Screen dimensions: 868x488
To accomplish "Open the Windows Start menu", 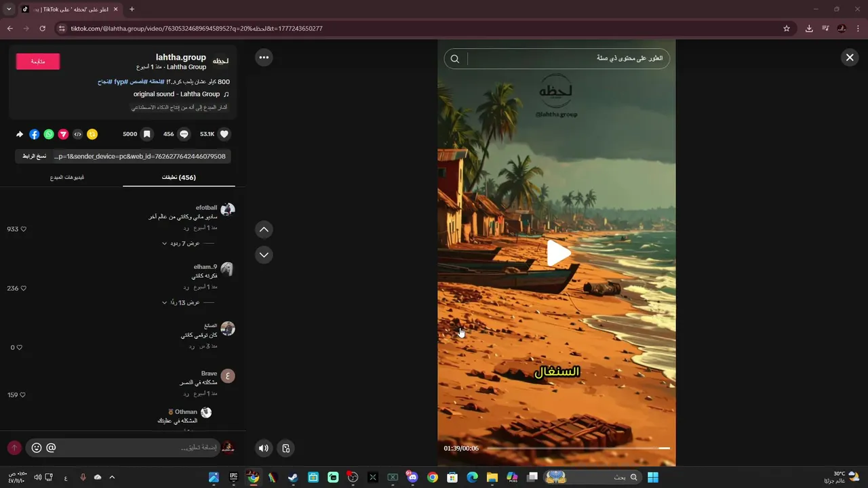I will point(653,477).
